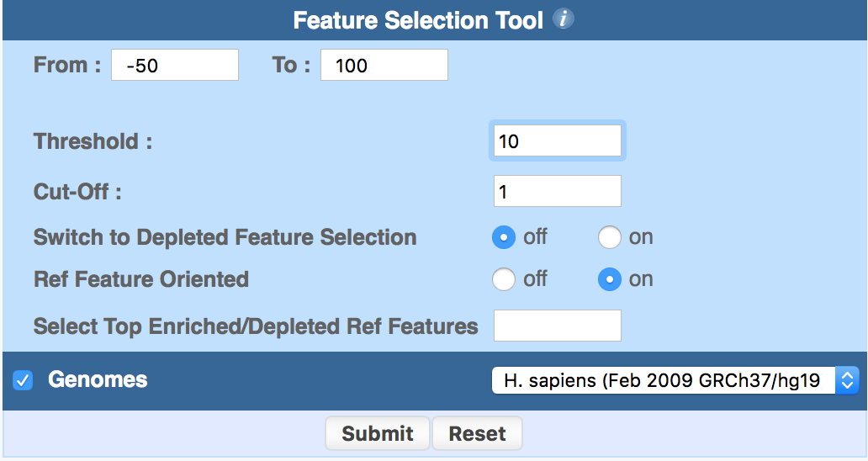Click the Genomes section label
Viewport: 868px width, 461px height.
point(98,380)
